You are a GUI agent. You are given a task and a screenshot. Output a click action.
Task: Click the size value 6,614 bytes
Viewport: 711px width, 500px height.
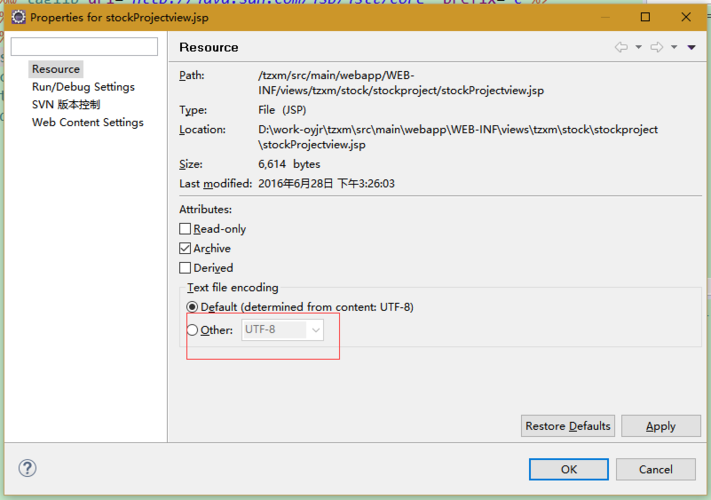pos(289,164)
